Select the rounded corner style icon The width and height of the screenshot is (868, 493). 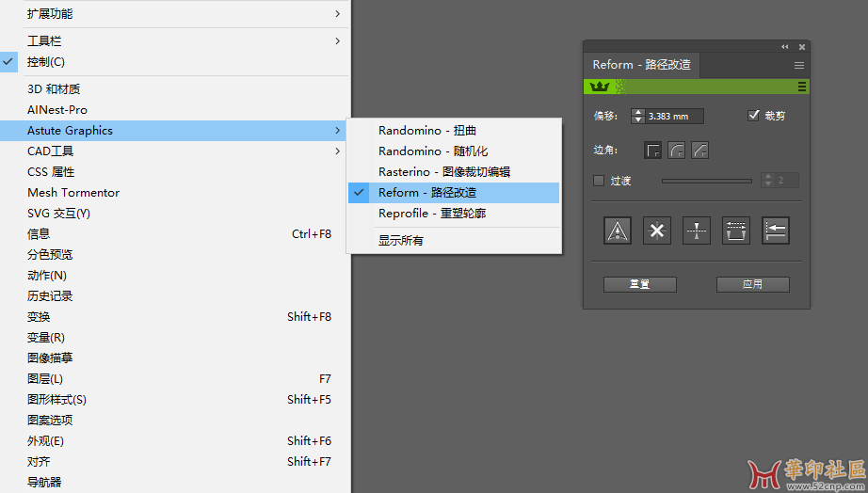tap(677, 150)
